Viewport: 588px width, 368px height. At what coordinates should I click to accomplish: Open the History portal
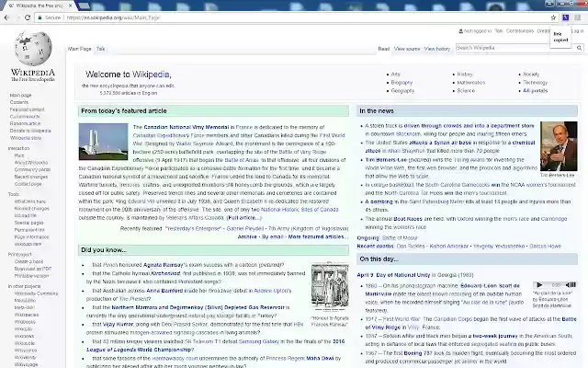[465, 75]
